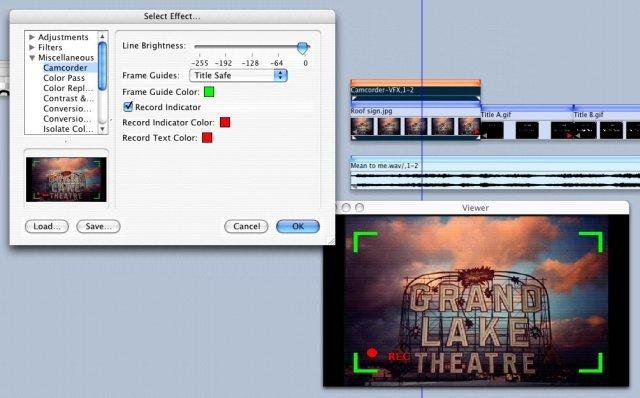This screenshot has width=640, height=398.
Task: Click the Save... button
Action: coord(98,227)
